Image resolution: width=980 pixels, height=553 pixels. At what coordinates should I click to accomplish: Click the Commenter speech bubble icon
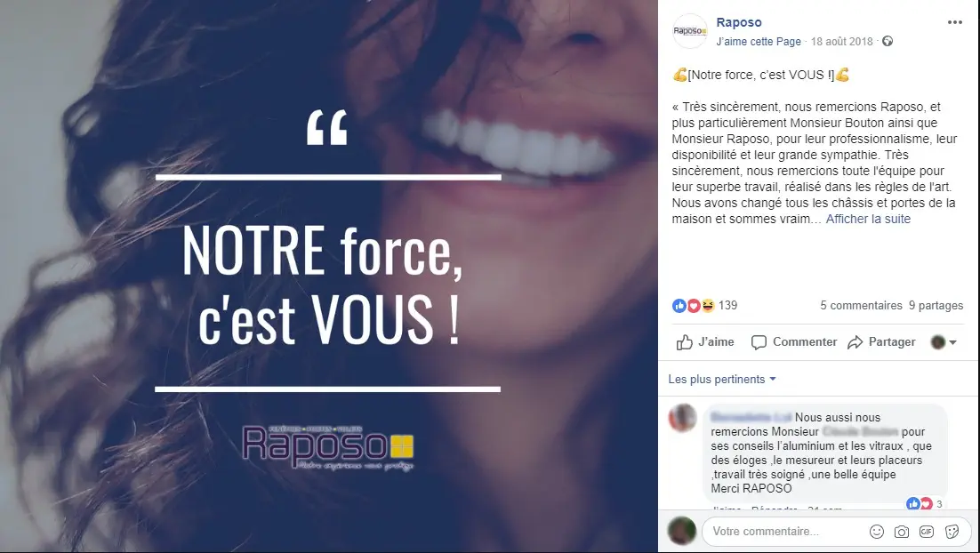tap(759, 342)
